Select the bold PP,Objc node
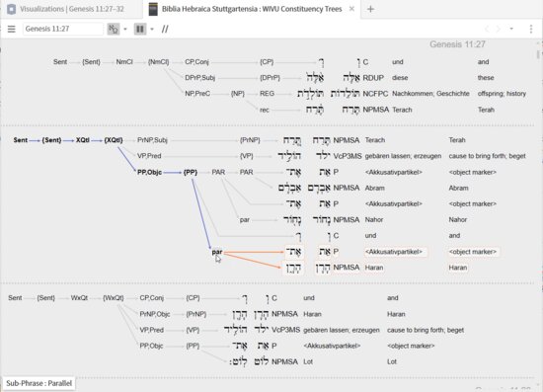The image size is (543, 392). pyautogui.click(x=149, y=172)
